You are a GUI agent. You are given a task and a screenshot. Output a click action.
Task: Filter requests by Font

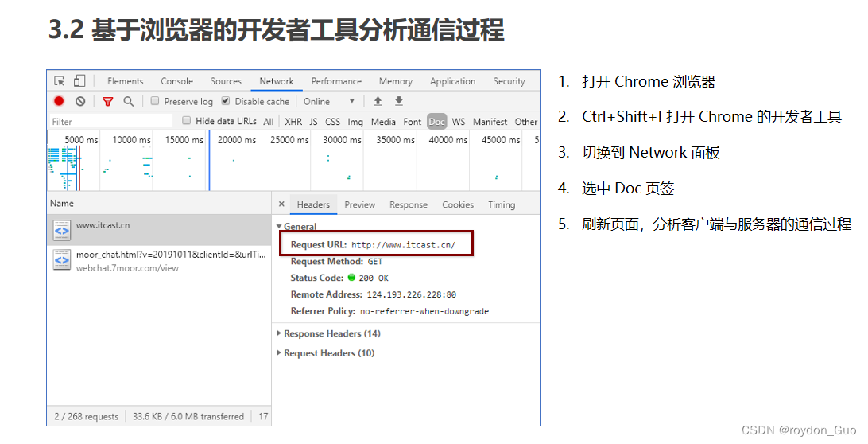click(413, 122)
